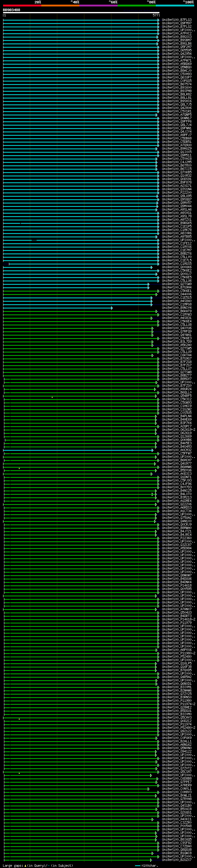Select hit label UniRef100_Q4U977
The image size is (197, 868).
coord(177,464)
